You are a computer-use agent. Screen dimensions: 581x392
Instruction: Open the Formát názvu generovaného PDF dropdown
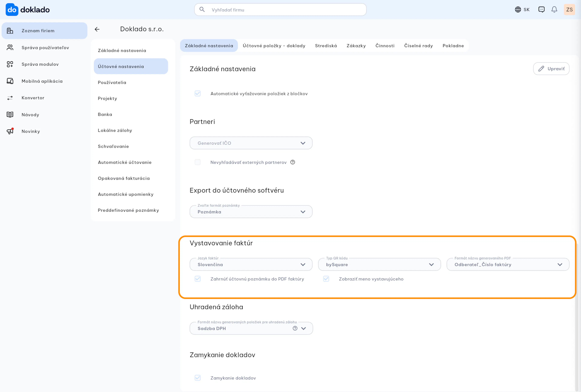pyautogui.click(x=508, y=265)
